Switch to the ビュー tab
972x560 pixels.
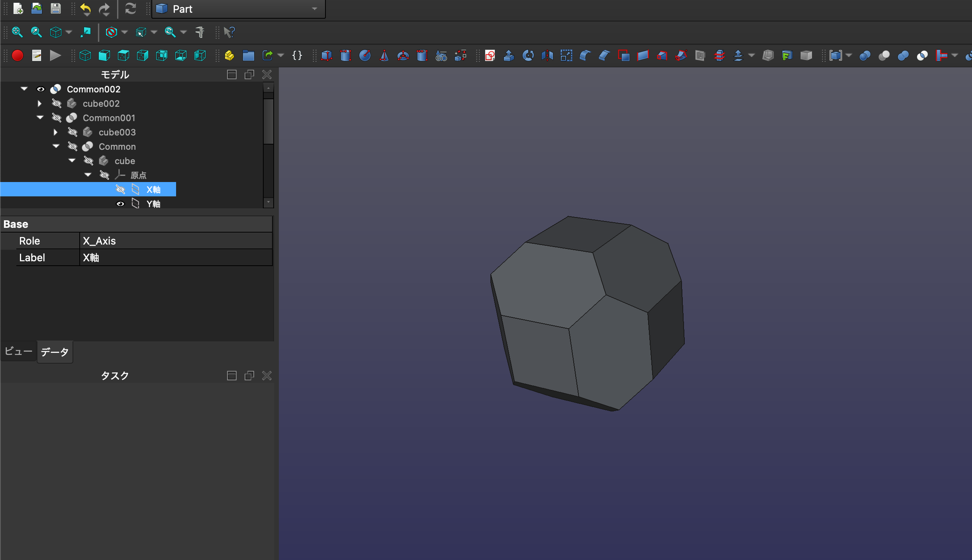(18, 351)
